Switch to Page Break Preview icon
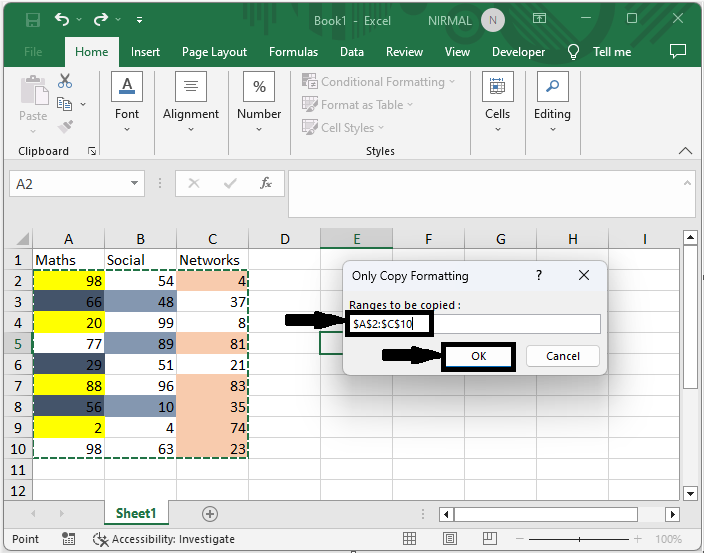The image size is (704, 553). [489, 538]
